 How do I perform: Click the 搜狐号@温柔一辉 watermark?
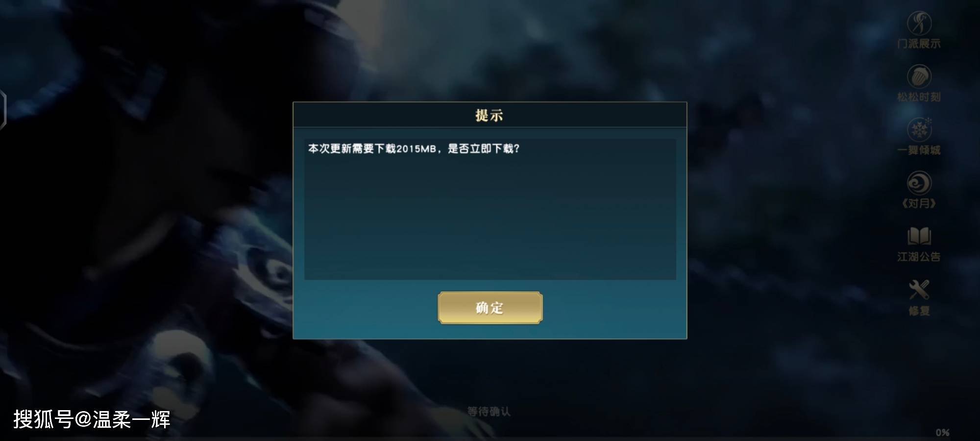(92, 419)
